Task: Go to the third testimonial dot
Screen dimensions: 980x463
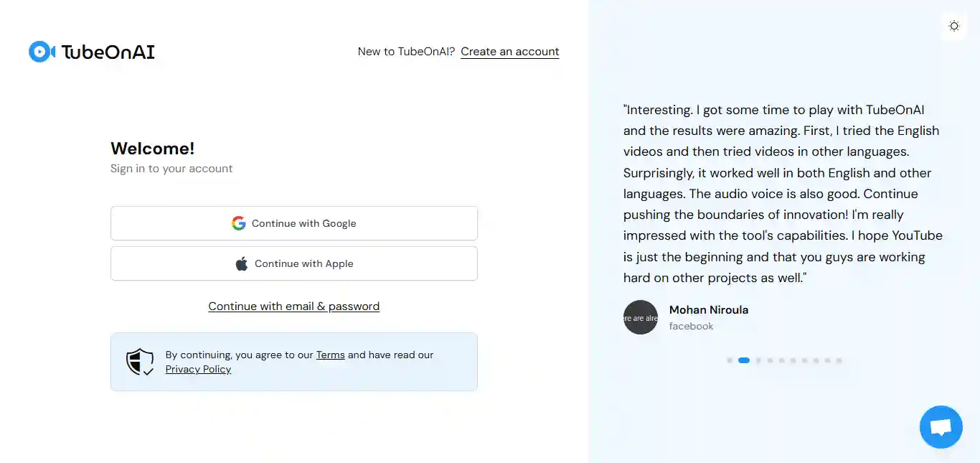Action: tap(758, 360)
